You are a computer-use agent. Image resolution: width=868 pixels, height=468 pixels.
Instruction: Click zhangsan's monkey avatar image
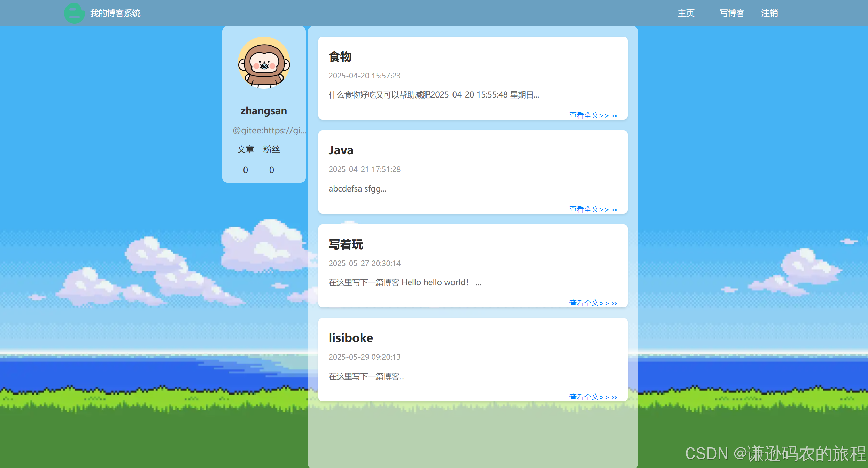point(264,63)
